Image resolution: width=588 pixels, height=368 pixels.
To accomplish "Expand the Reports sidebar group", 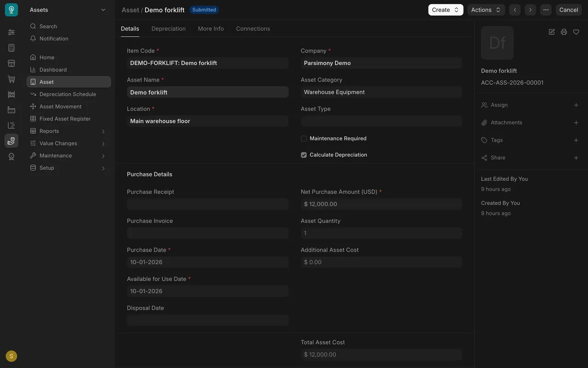I will [68, 131].
